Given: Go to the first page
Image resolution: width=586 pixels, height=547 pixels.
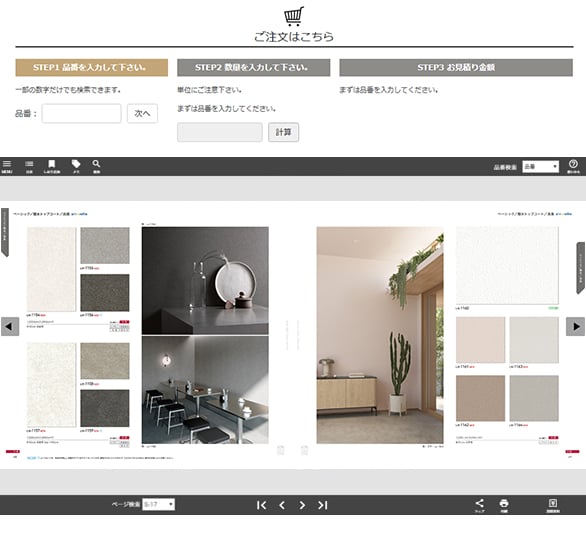Looking at the screenshot, I should pos(262,505).
